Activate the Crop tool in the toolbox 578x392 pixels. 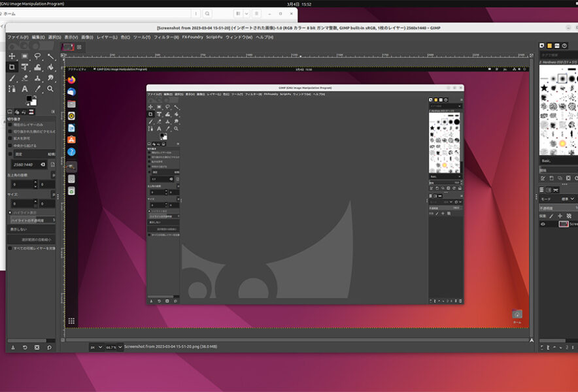point(12,67)
